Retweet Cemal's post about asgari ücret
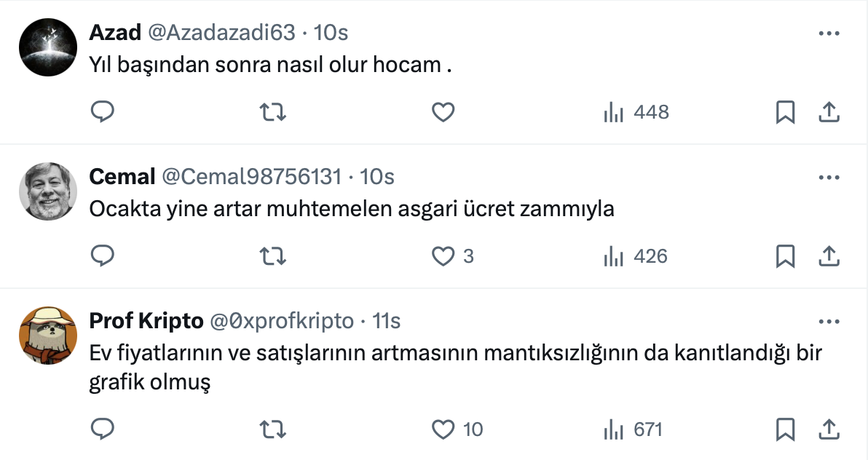Screen dimensions: 868x460 [273, 256]
